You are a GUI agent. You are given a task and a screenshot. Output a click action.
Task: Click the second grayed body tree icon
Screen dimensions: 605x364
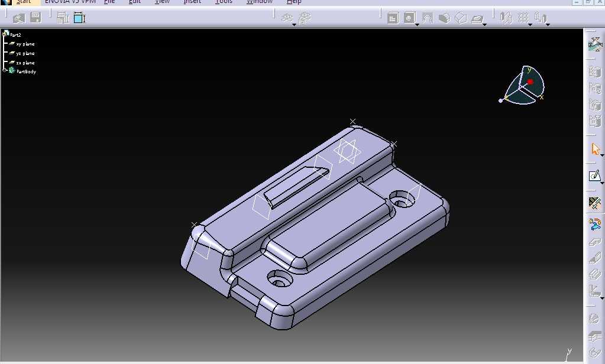point(594,88)
